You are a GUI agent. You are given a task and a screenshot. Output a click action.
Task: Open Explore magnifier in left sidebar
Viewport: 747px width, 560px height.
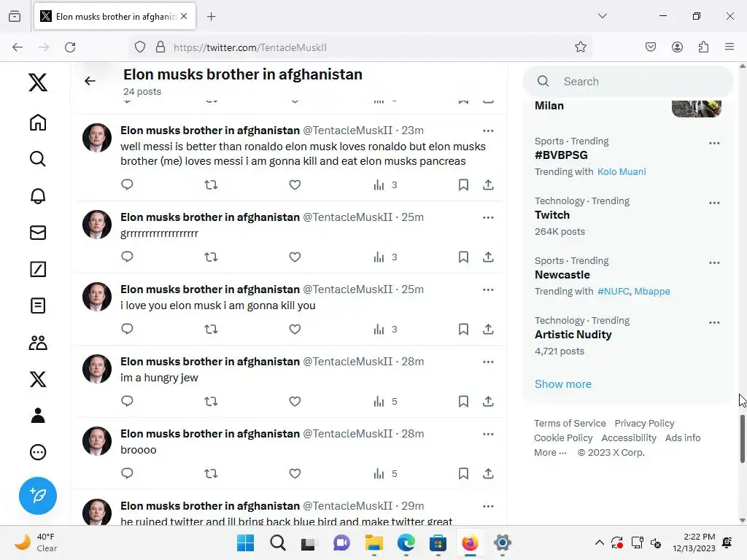38,158
